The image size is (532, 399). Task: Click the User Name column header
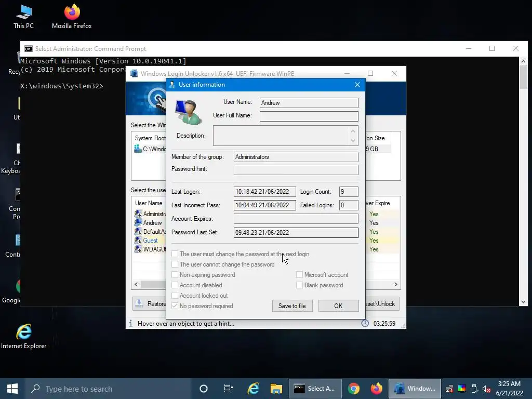[x=149, y=203]
